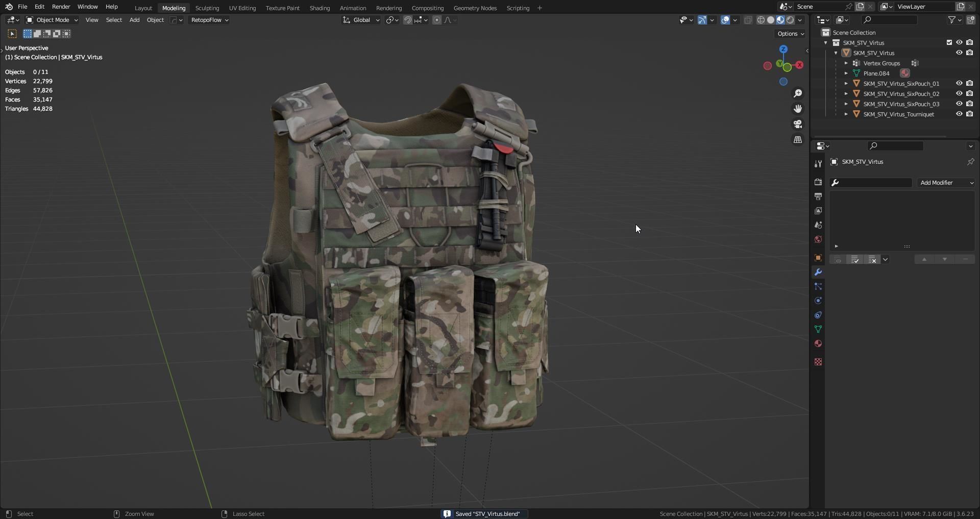Expand SKM_STV_Virtus_Tourniquet in outliner

[x=846, y=114]
